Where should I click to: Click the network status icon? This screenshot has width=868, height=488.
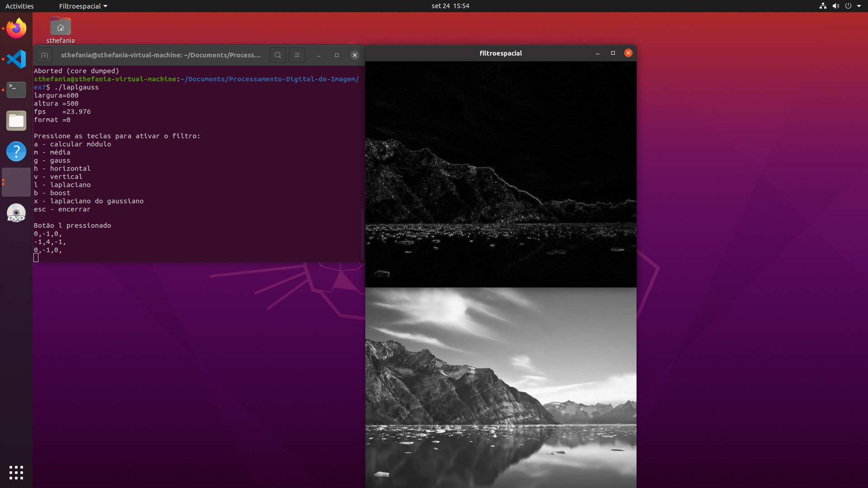(823, 6)
